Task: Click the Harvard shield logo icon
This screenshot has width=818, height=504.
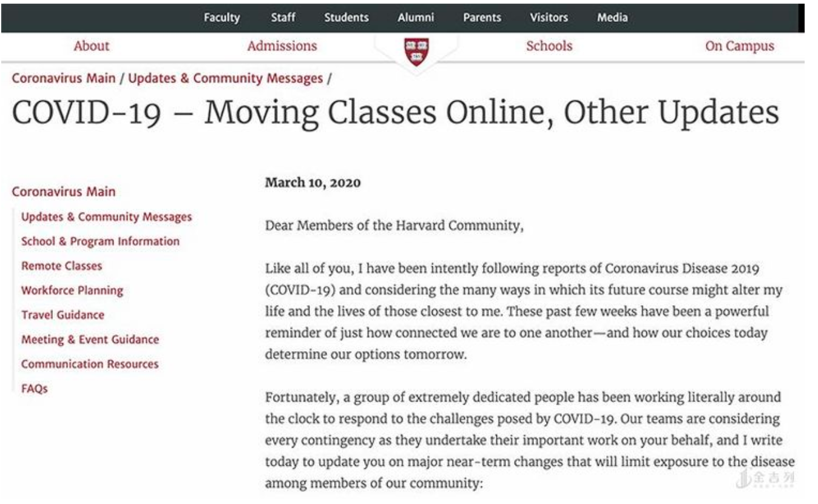Action: (x=416, y=51)
